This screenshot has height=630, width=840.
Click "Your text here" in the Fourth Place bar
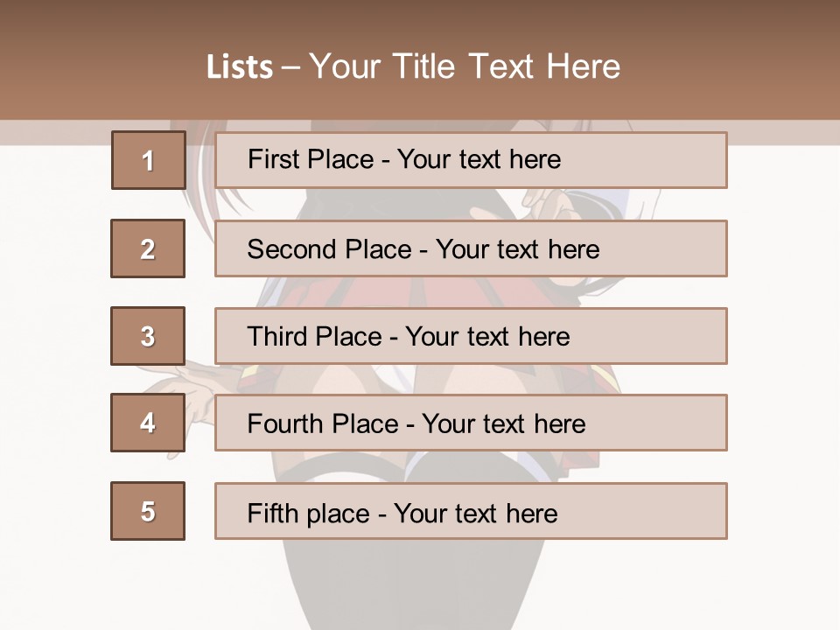503,424
